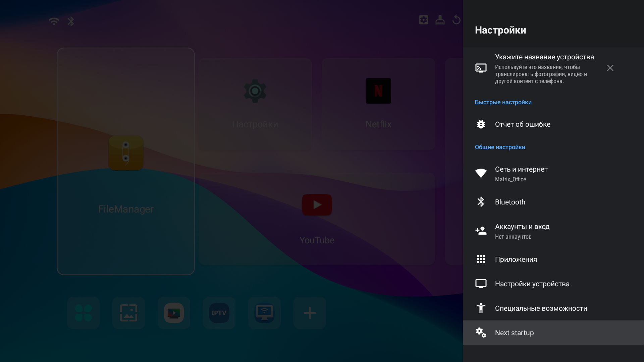
Task: Select the Next startup option
Action: pyautogui.click(x=514, y=333)
